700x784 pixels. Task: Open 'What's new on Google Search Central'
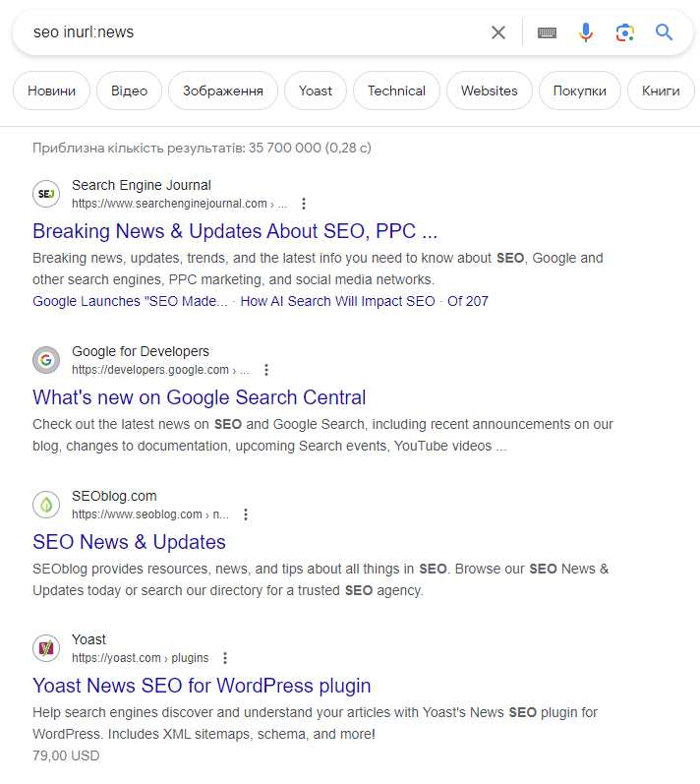click(199, 397)
